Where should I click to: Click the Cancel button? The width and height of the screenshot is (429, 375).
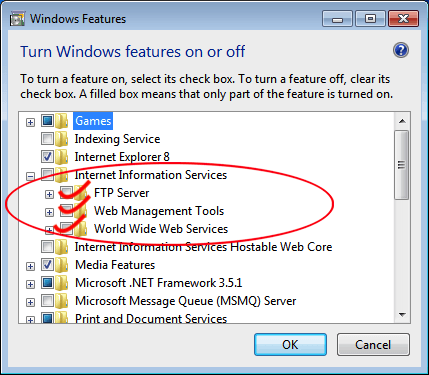(373, 345)
